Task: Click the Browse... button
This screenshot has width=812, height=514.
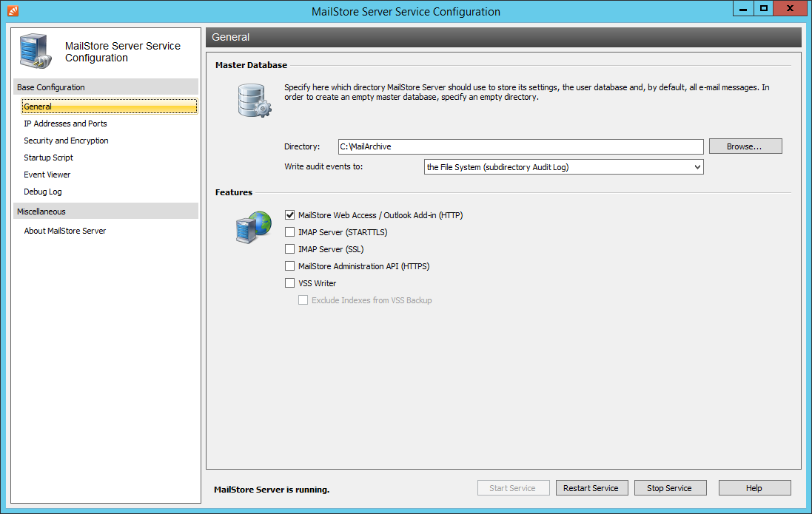Action: point(745,146)
